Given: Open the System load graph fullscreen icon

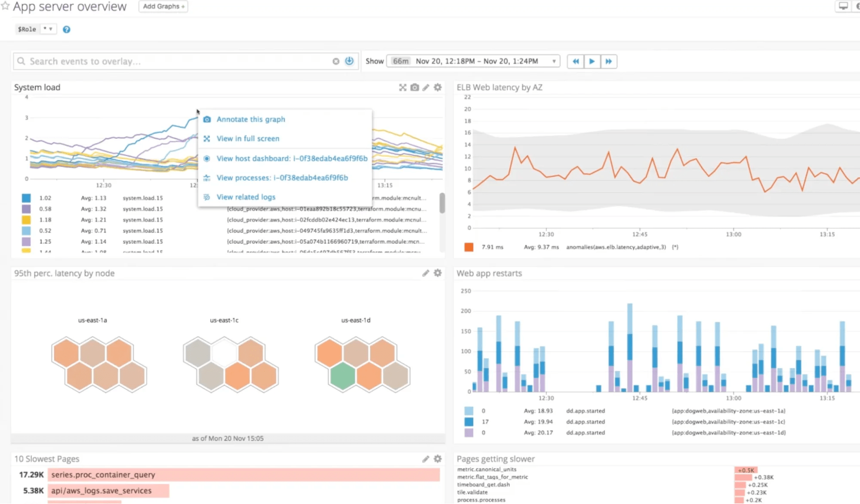Looking at the screenshot, I should (403, 87).
